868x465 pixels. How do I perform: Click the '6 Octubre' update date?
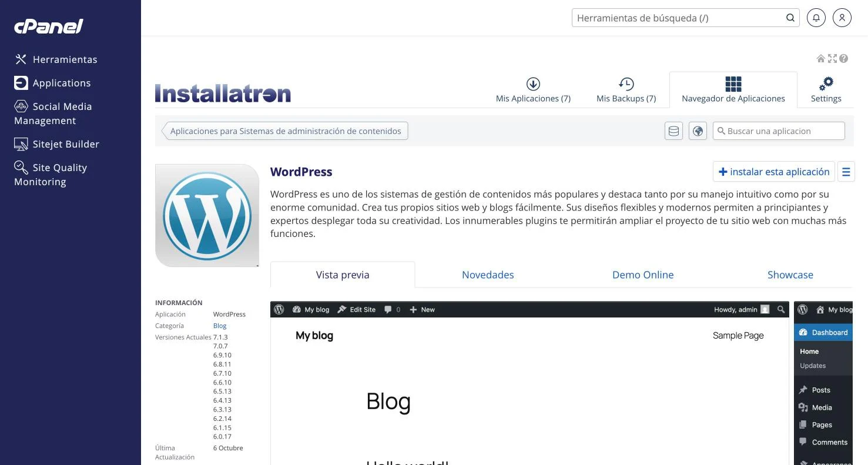[228, 448]
